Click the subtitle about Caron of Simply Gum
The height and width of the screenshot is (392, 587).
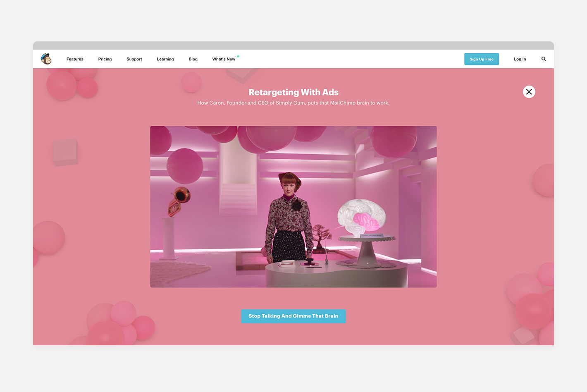293,103
